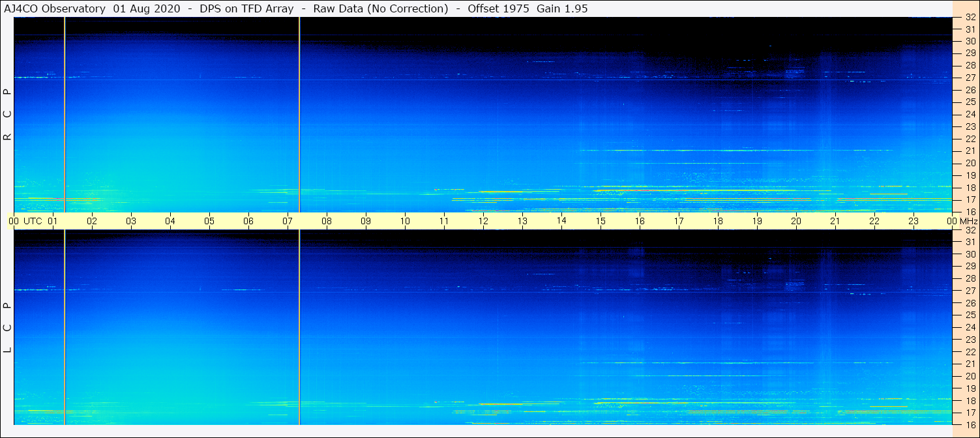Click the 13 hour time axis label
The height and width of the screenshot is (438, 980).
(522, 221)
